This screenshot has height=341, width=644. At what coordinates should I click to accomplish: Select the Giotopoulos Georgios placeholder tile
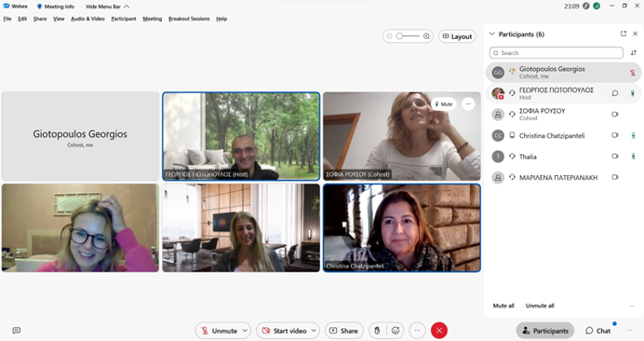coord(80,136)
